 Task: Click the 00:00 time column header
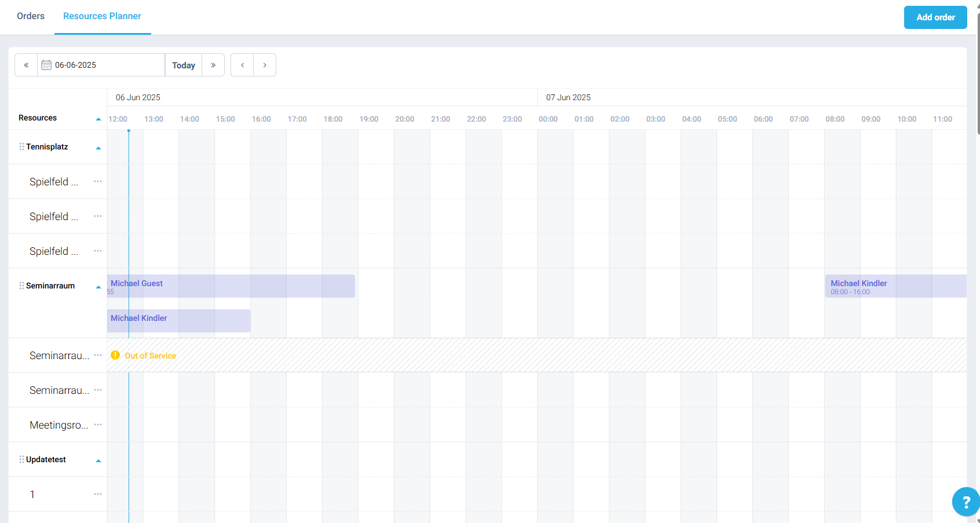click(x=548, y=119)
